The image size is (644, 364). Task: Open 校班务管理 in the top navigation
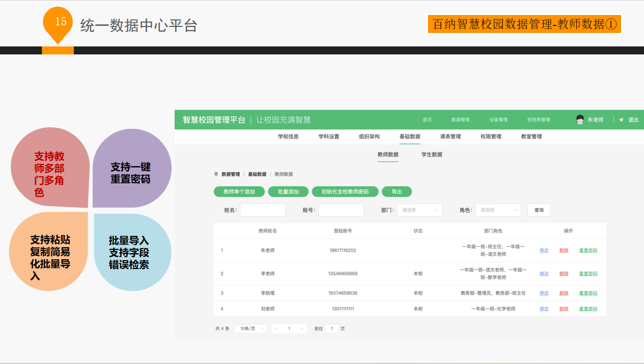539,120
